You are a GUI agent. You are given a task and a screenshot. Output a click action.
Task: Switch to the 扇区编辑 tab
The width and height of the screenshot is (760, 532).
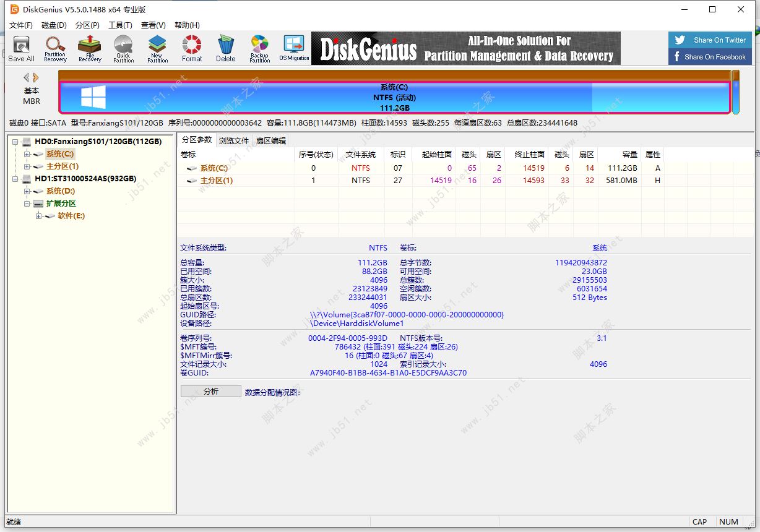point(271,140)
